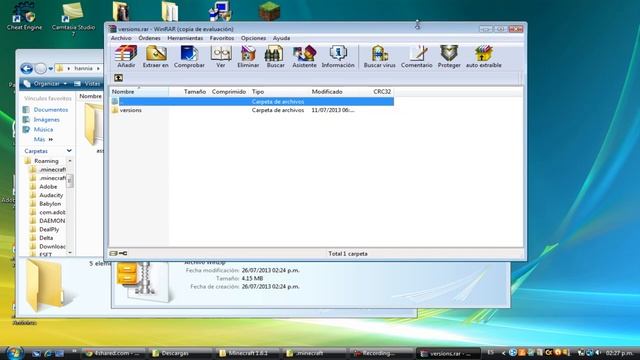Viewport: 640px width, 360px height.
Task: Click the Buscar search icon
Action: [276, 57]
